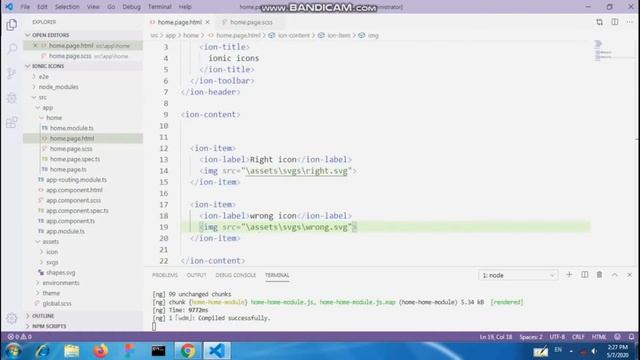Open Windows Start button
The width and height of the screenshot is (640, 360).
[x=13, y=351]
